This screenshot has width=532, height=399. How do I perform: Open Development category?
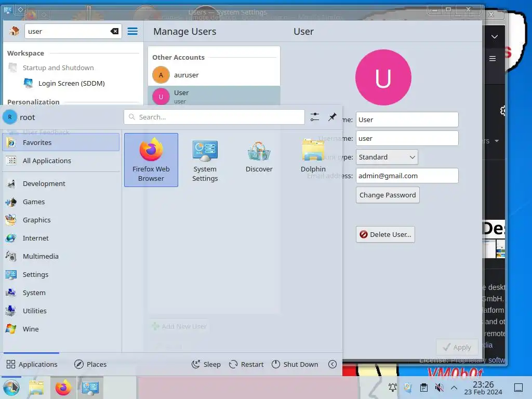pyautogui.click(x=61, y=183)
